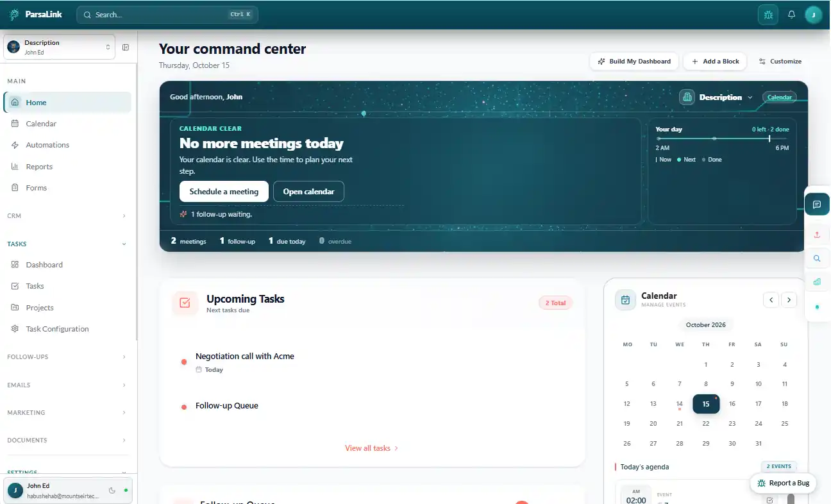This screenshot has height=504, width=831.
Task: Collapse the sidebar with the panel icon
Action: point(126,47)
